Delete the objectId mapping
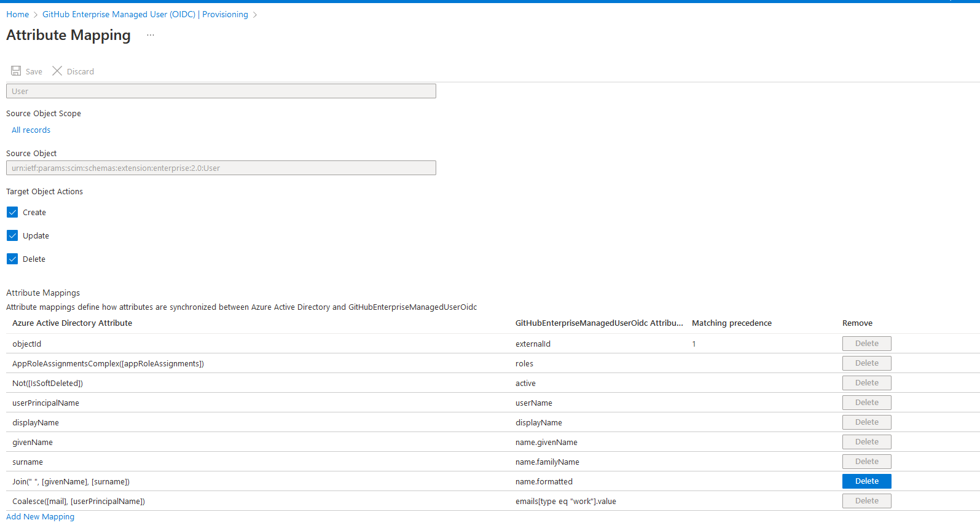 tap(866, 344)
